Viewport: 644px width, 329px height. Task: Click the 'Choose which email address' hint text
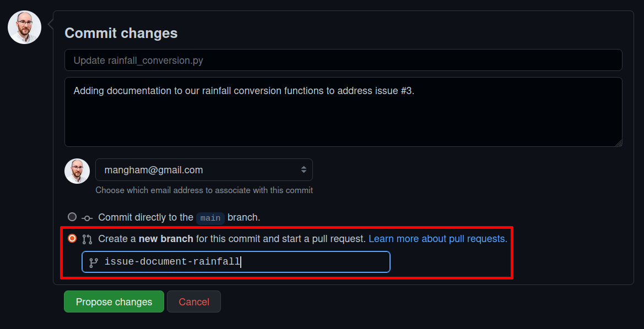pos(204,190)
